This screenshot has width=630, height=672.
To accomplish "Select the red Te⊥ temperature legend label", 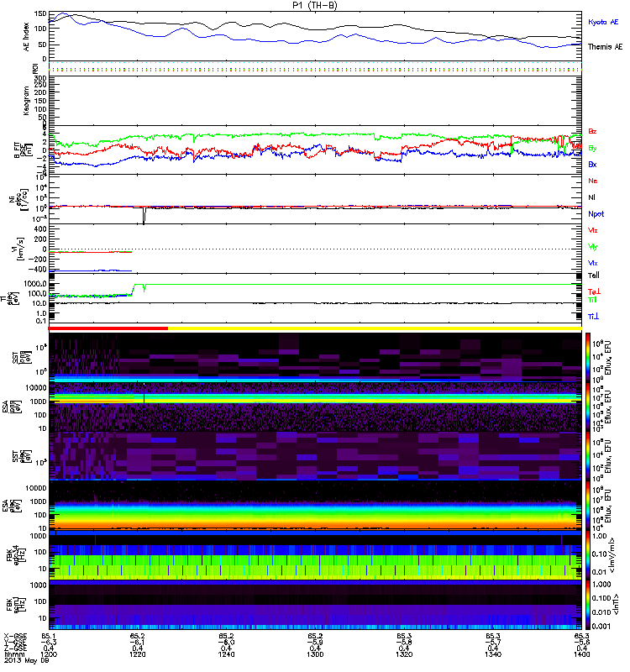I will pos(593,291).
